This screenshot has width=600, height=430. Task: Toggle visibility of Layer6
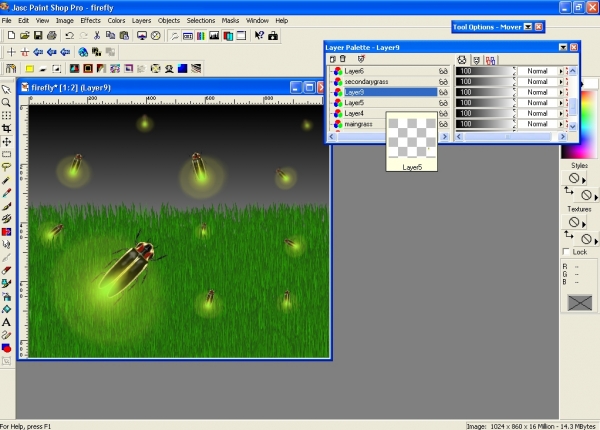(443, 71)
